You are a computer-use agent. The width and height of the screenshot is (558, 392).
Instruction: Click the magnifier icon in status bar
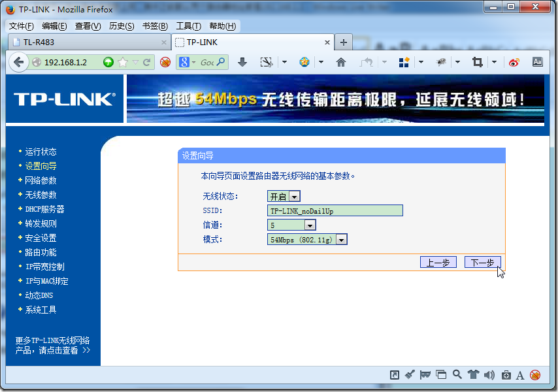tap(457, 374)
